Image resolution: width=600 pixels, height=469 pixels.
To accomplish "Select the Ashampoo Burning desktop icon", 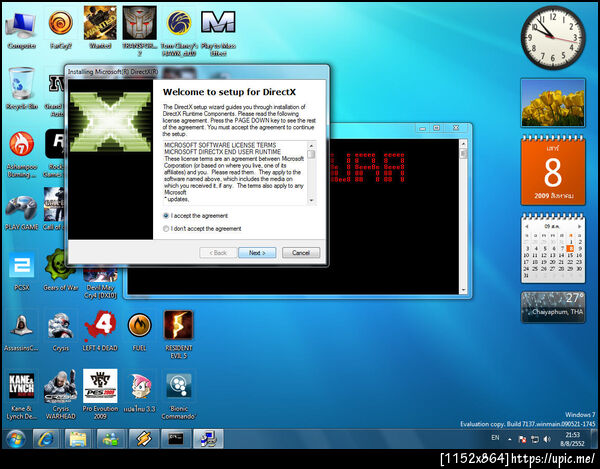I will (x=21, y=155).
